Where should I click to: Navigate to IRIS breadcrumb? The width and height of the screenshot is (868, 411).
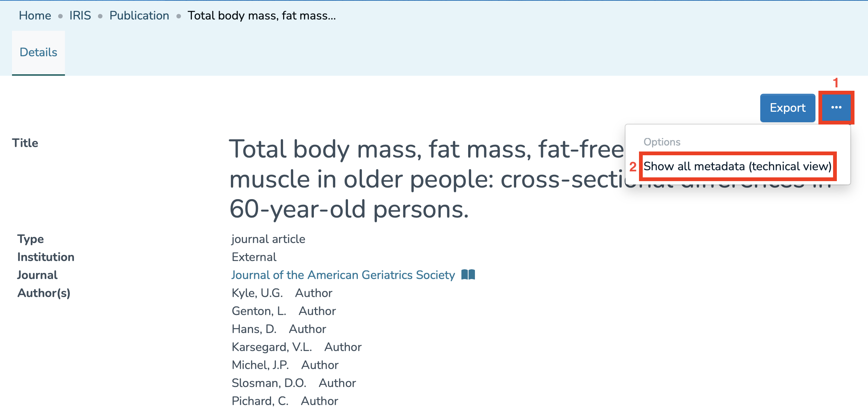pyautogui.click(x=80, y=15)
